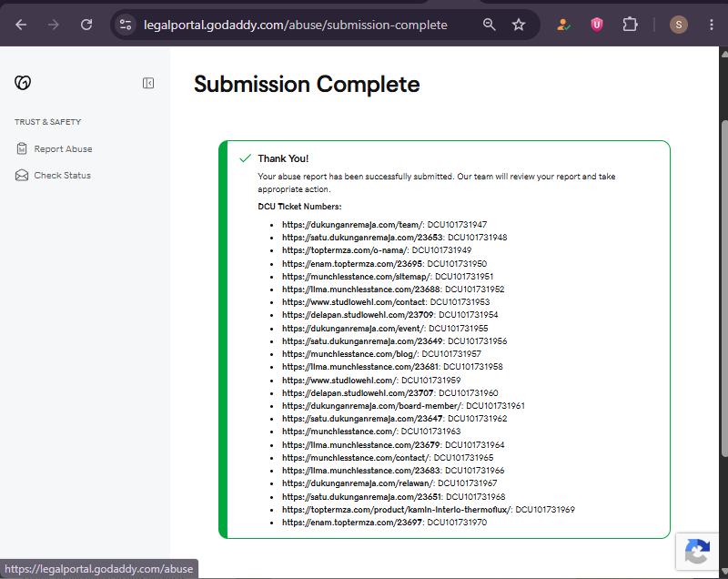Open the Extensions puzzle icon
The height and width of the screenshot is (579, 728).
pos(630,25)
